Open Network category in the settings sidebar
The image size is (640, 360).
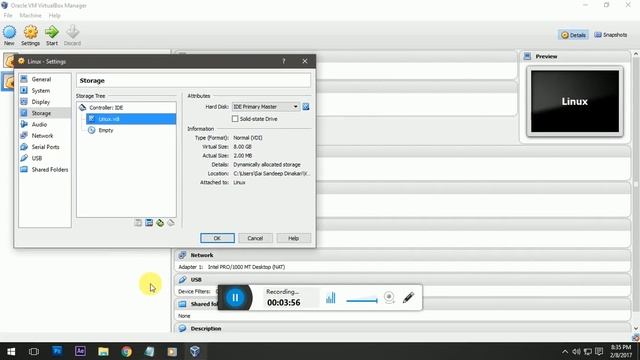pos(42,136)
